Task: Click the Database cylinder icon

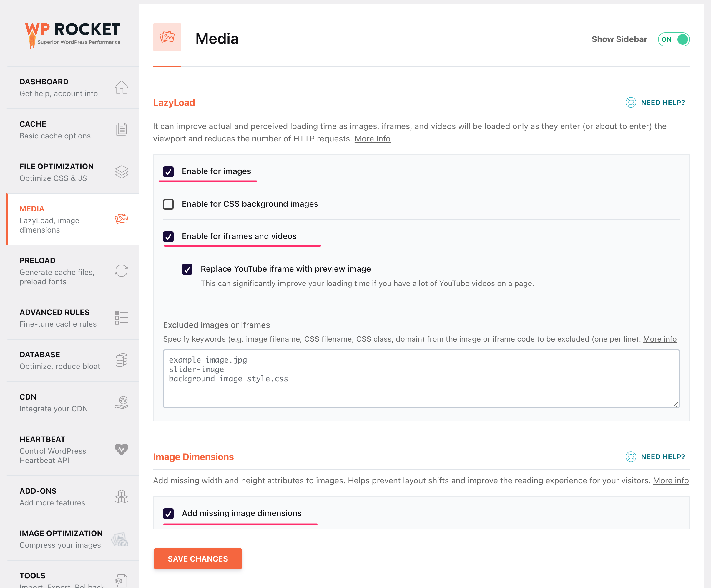Action: (x=121, y=360)
